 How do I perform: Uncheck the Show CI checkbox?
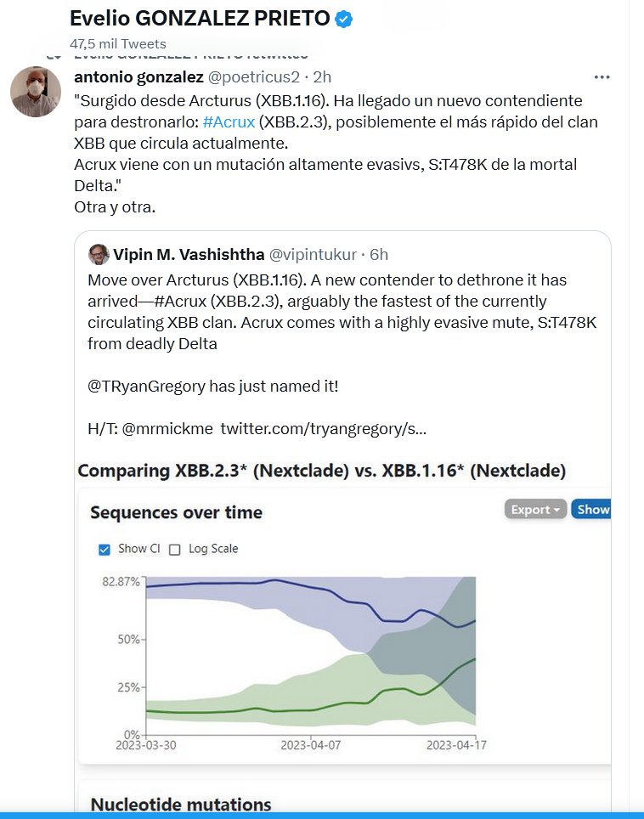click(x=105, y=550)
